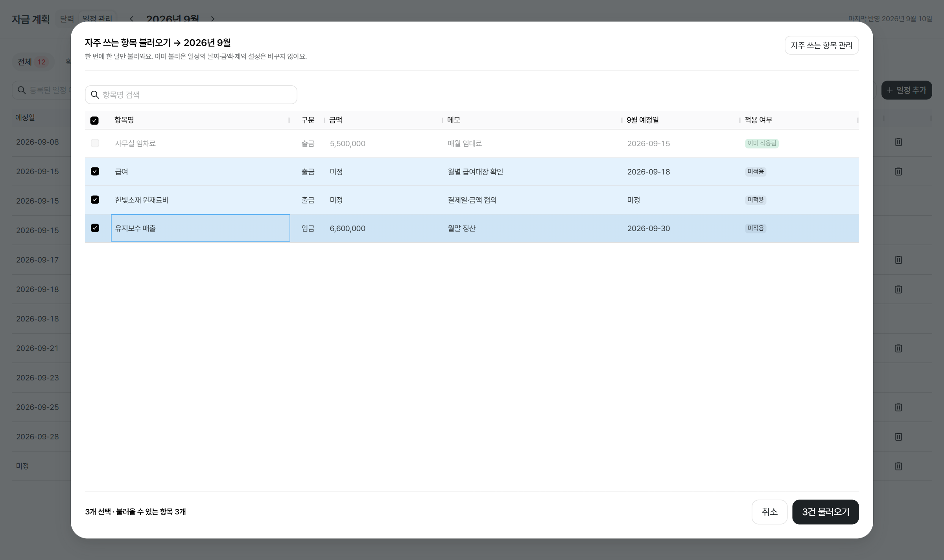Screen dimensions: 944x560
Task: Uncheck the 한빛소재 원재료비 checkbox
Action: tap(95, 200)
